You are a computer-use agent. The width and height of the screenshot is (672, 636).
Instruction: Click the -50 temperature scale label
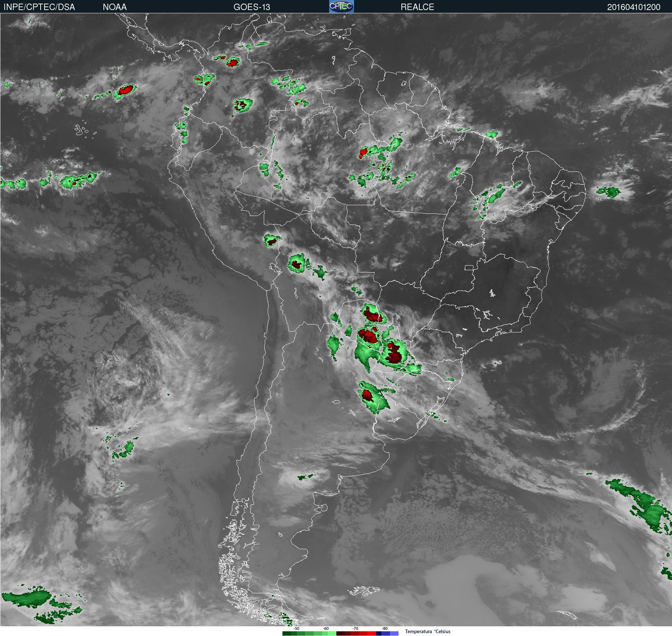coord(296,629)
